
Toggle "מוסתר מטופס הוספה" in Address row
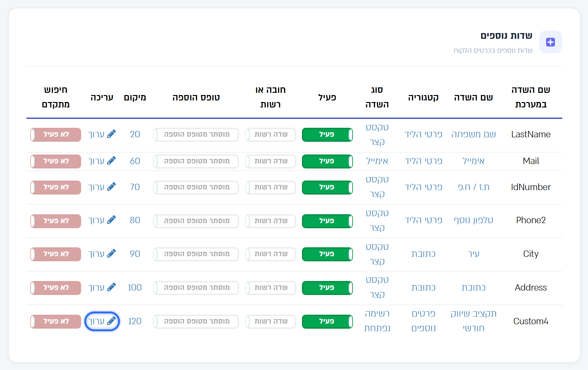196,288
